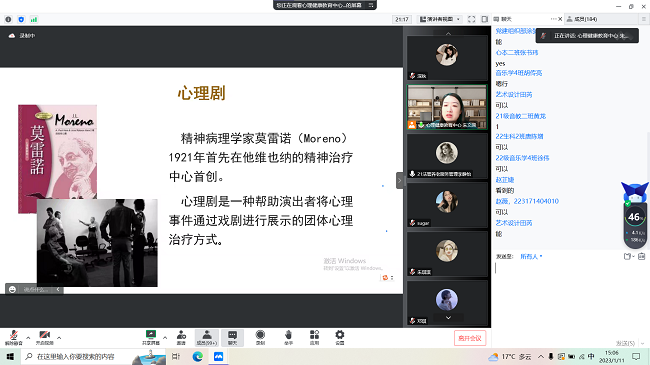Select the active speaker video thumbnail
Image resolution: width=650 pixels, height=365 pixels.
[x=447, y=107]
